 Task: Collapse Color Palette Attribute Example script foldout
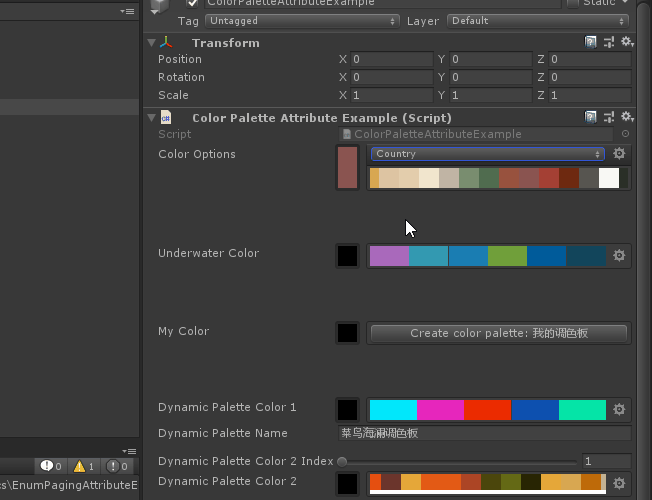click(x=151, y=117)
